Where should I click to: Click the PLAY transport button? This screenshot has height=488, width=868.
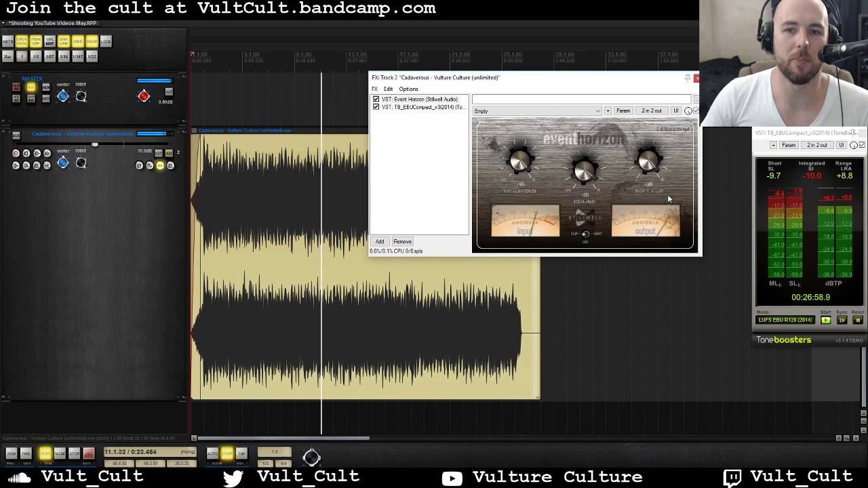pos(45,453)
